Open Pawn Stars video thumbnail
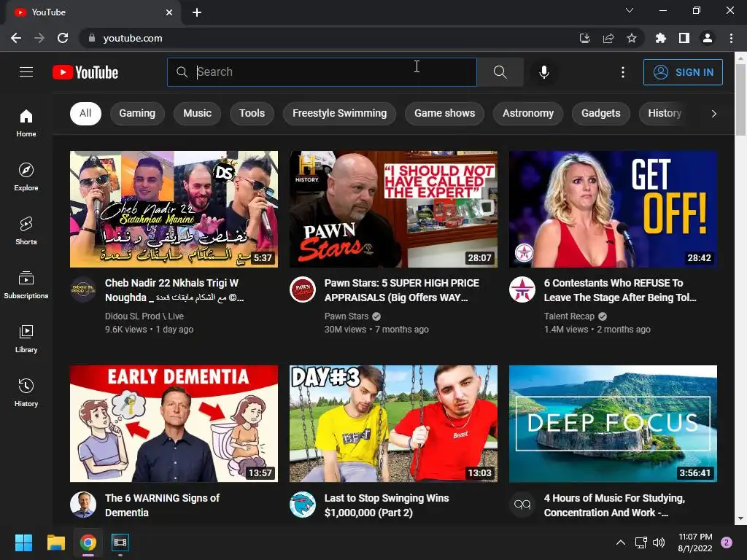 [x=393, y=209]
